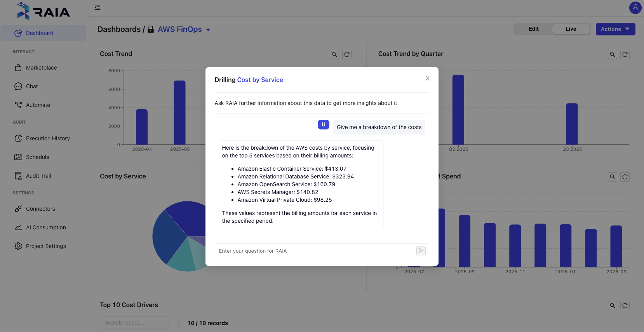Drill into Top 10 Cost Drivers

612,306
